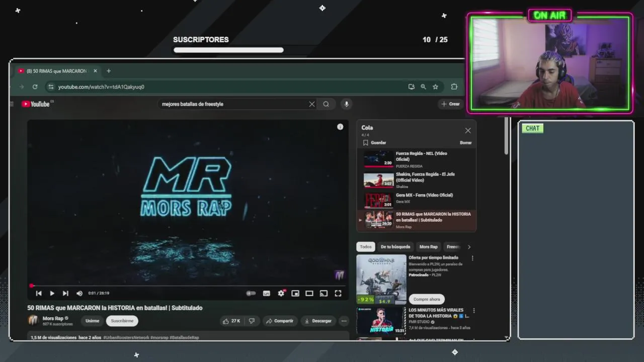644x362 pixels.
Task: Subscribe with the Suscribirme button
Action: tap(122, 321)
